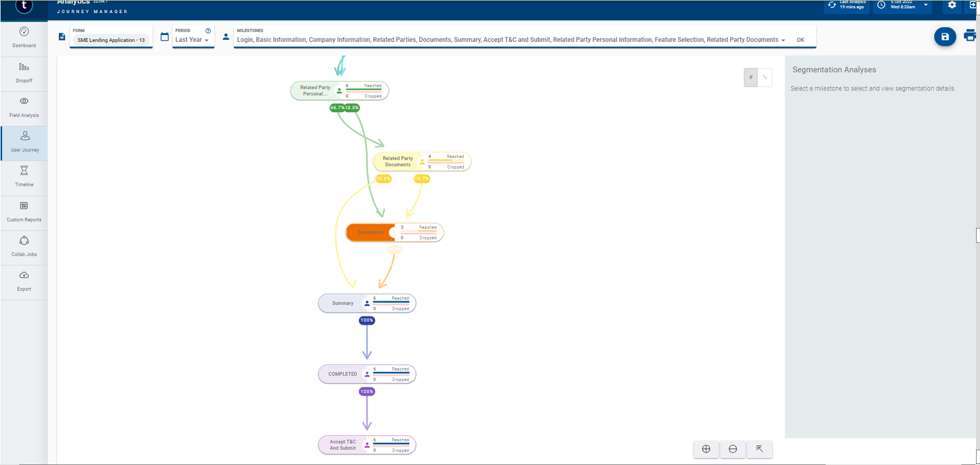Open Field Analysis view
980x465 pixels.
(24, 107)
